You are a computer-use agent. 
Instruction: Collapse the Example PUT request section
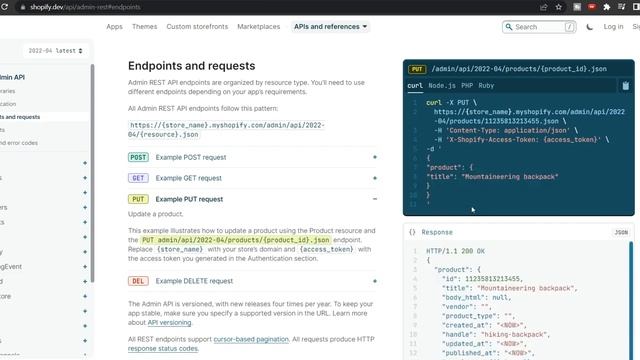pyautogui.click(x=252, y=199)
